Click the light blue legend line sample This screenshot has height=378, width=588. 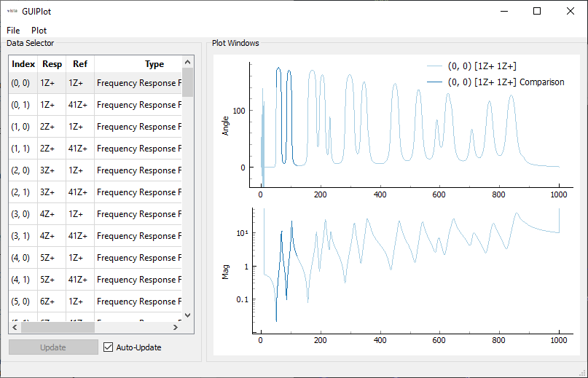[x=434, y=66]
